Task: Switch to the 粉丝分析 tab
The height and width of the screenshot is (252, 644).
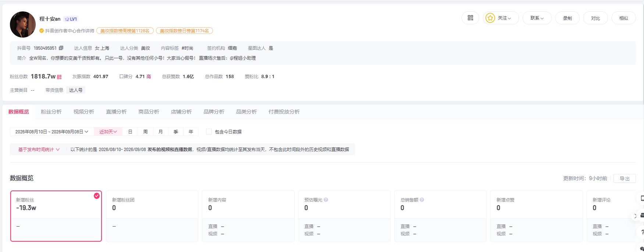Action: [x=51, y=112]
